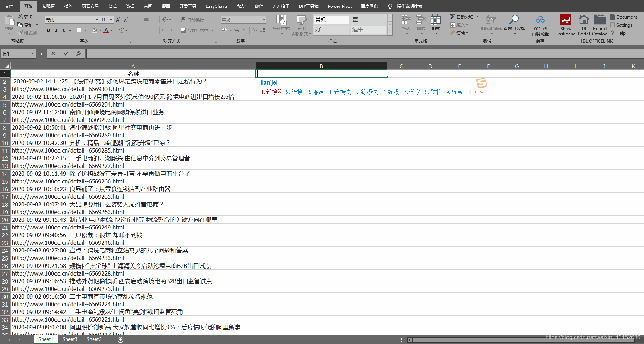Click the Format Painter brush icon
The image size is (644, 344).
(x=20, y=33)
